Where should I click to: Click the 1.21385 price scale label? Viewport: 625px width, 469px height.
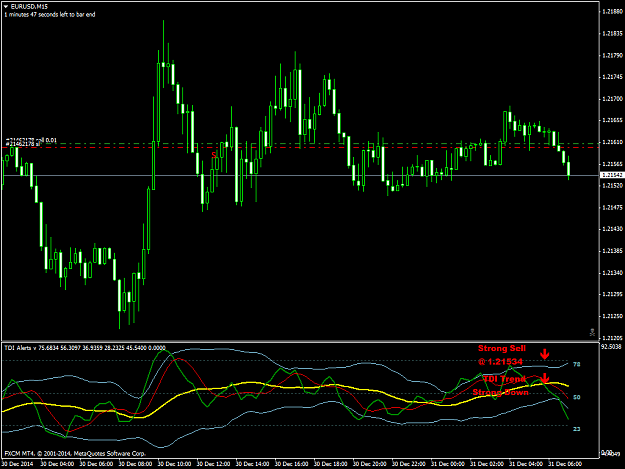pos(612,251)
